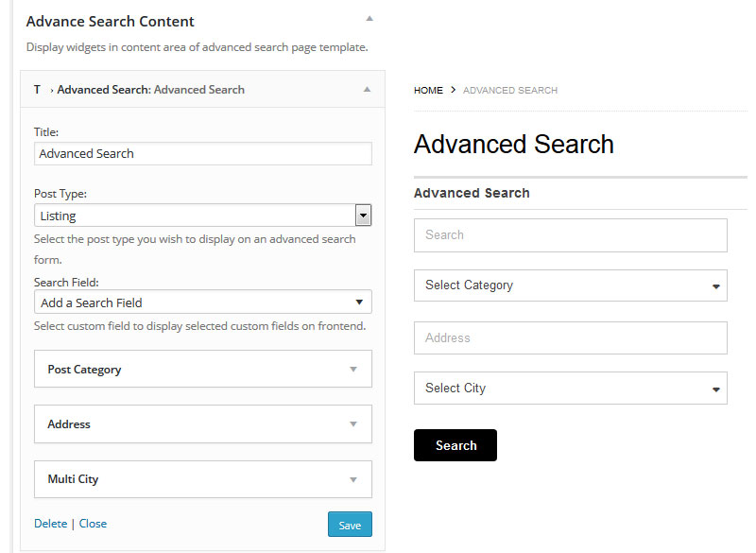Click the black Search button
The image size is (756, 553).
tap(455, 445)
